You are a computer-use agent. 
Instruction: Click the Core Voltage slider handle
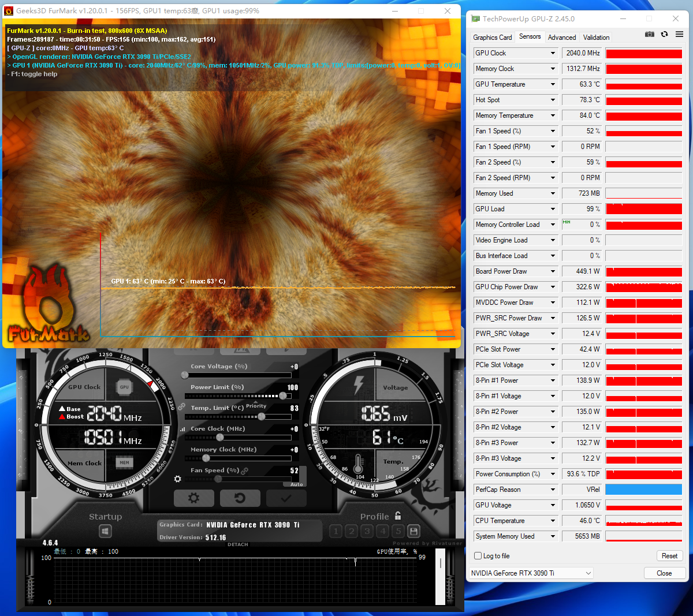coord(185,375)
